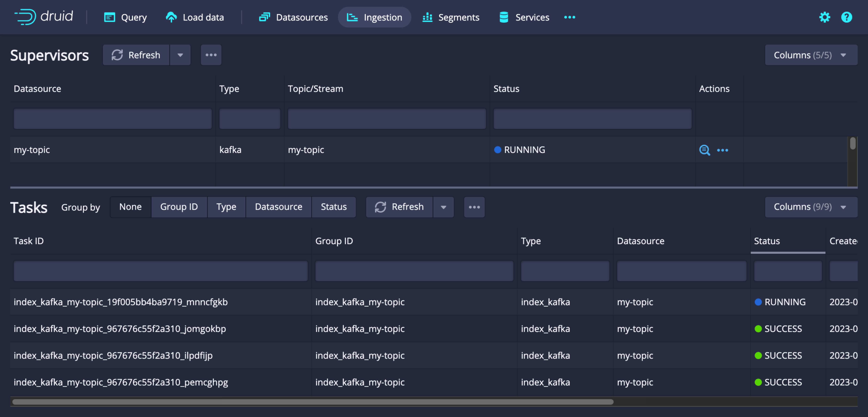Focus the tasks Type filter field

(565, 271)
